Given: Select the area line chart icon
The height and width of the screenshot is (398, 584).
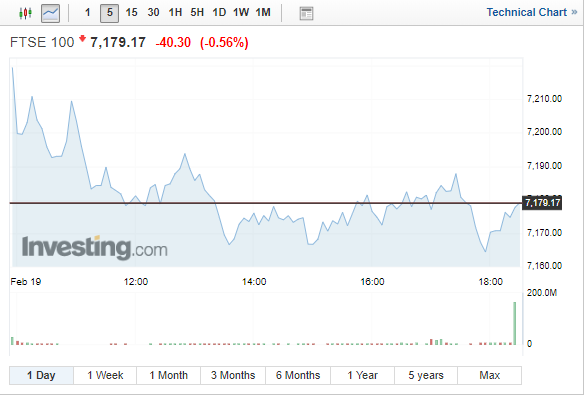Looking at the screenshot, I should click(50, 13).
